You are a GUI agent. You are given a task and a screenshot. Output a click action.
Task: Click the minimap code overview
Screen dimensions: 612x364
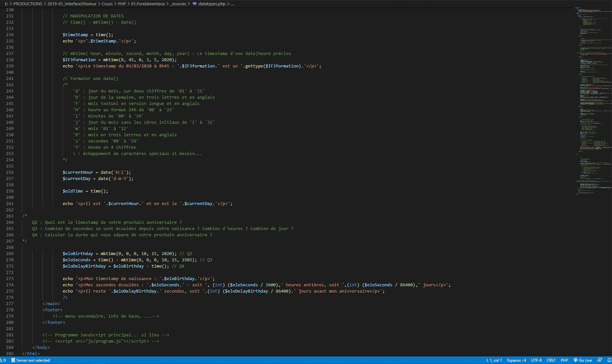tap(593, 101)
